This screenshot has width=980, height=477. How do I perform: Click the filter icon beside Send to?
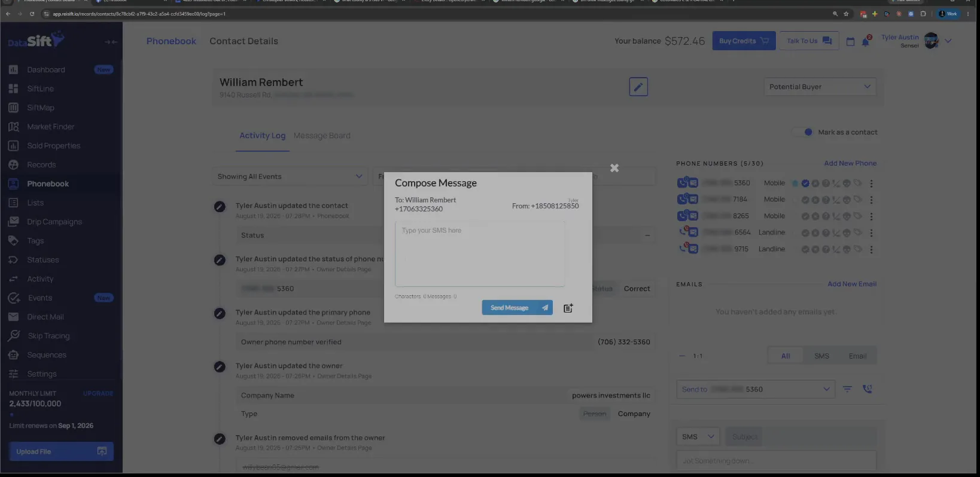pos(847,389)
